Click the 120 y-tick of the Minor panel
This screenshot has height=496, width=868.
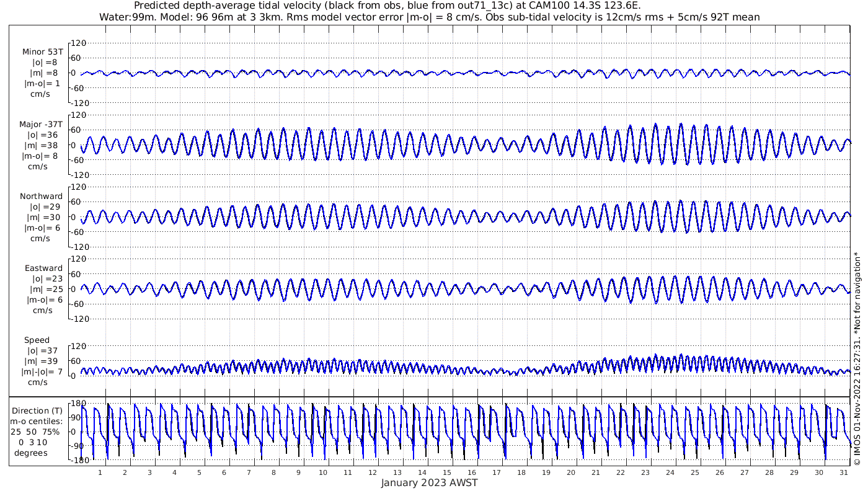78,43
